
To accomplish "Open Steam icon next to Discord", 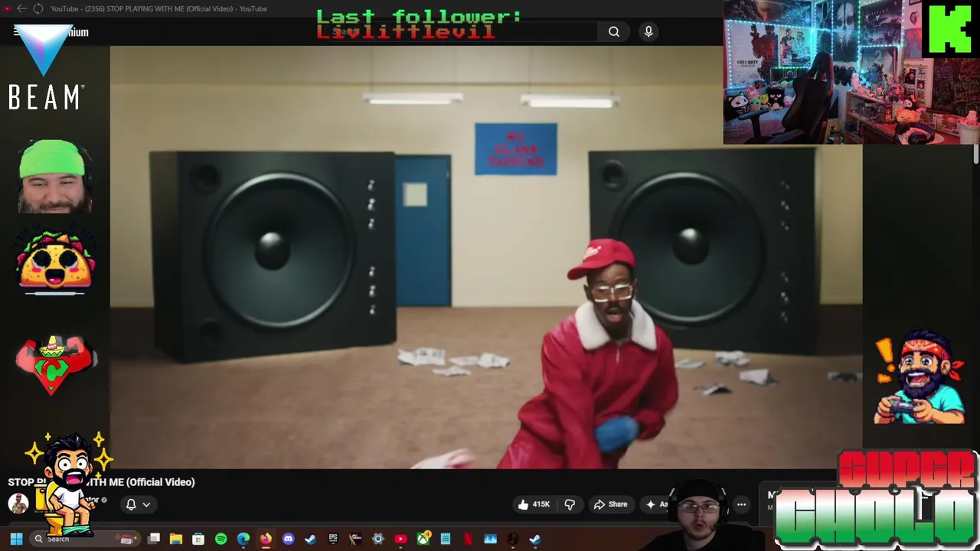I will coord(310,539).
